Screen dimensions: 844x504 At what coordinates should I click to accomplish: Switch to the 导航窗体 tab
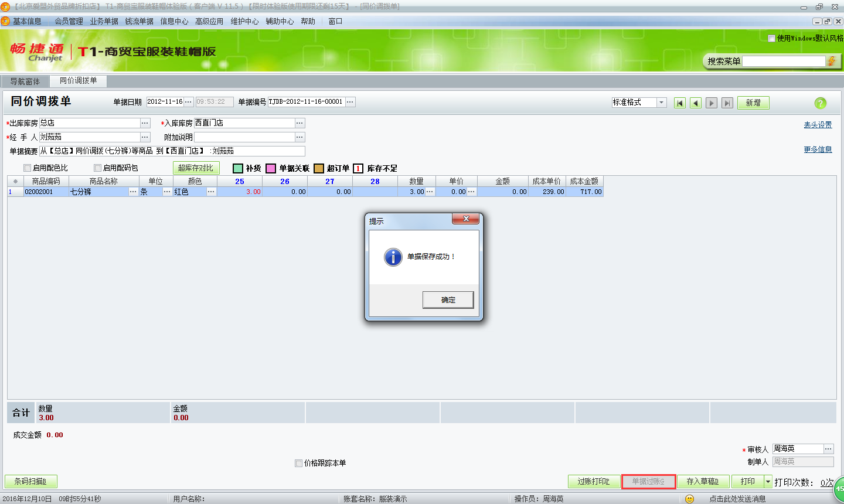(25, 81)
